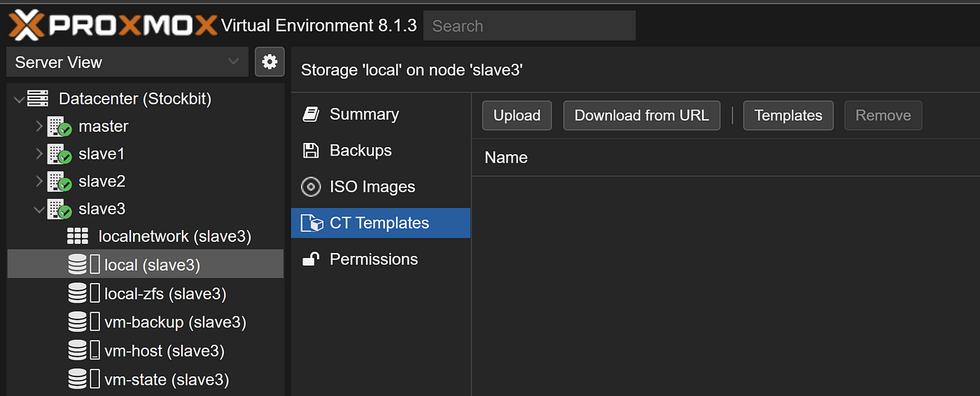Click the Download from URL button
Image resolution: width=980 pixels, height=396 pixels.
[642, 116]
